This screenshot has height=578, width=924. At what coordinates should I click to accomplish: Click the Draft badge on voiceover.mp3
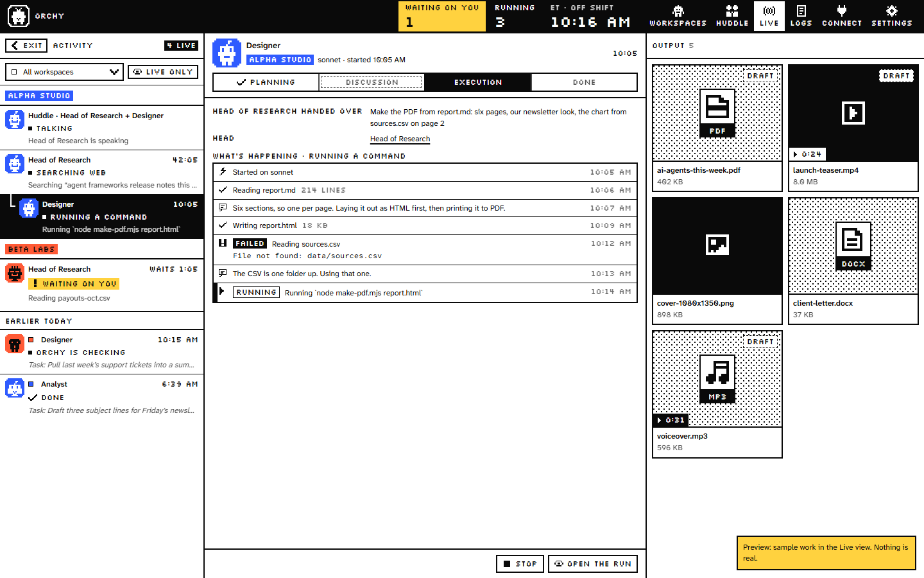[760, 342]
